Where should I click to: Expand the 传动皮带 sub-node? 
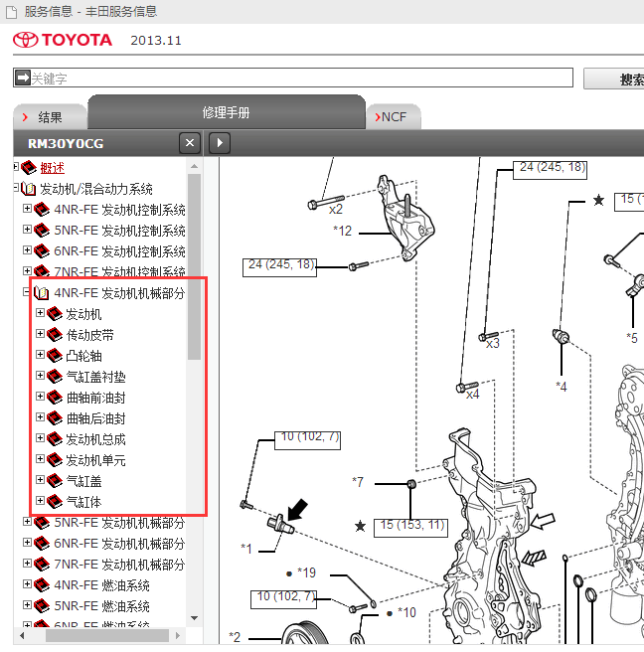click(40, 333)
